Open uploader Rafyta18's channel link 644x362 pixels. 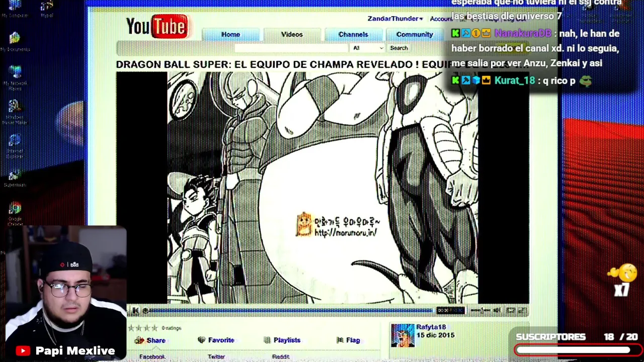coord(431,327)
